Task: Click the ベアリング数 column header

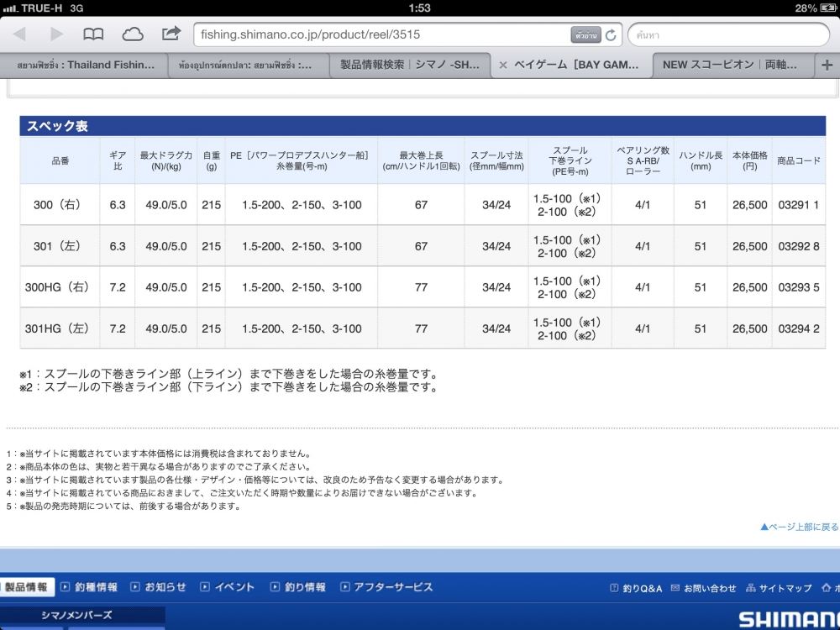Action: 643,160
